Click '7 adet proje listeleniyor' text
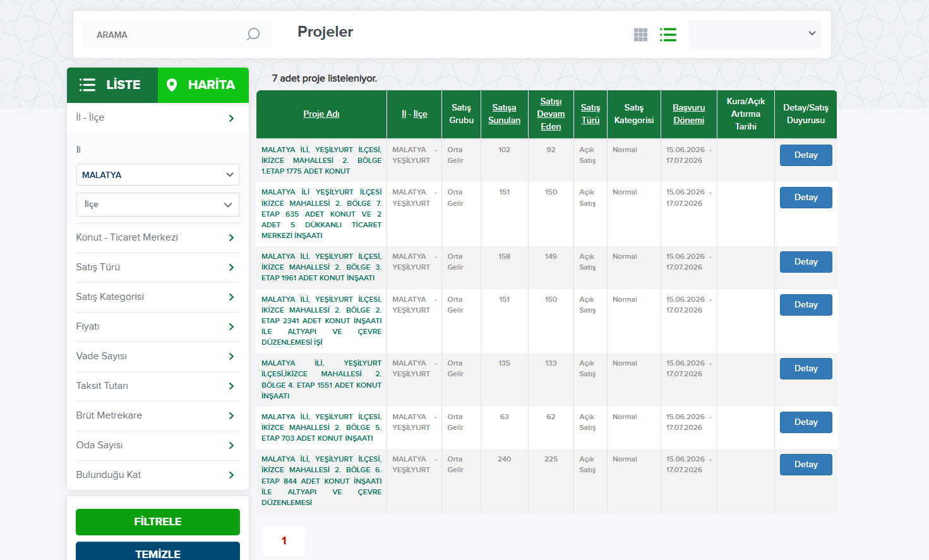 pos(325,78)
